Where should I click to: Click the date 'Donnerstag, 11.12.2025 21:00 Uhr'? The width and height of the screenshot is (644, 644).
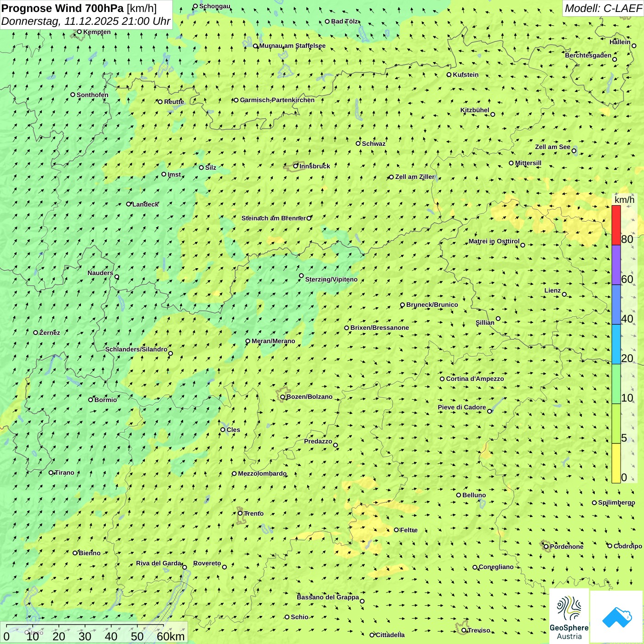(x=86, y=21)
